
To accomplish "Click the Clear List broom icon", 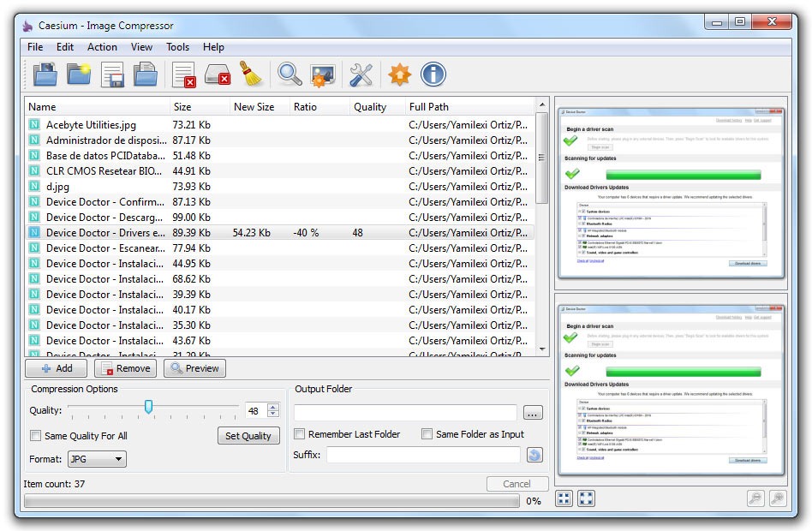I will (x=251, y=74).
